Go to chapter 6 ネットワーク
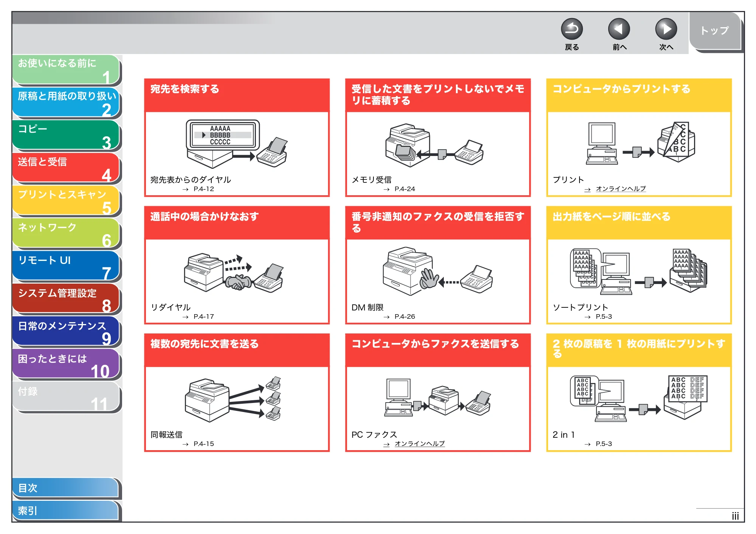 pyautogui.click(x=66, y=233)
